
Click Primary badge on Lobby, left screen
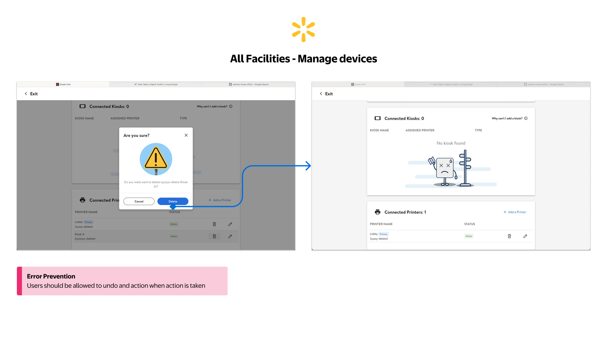pyautogui.click(x=88, y=222)
